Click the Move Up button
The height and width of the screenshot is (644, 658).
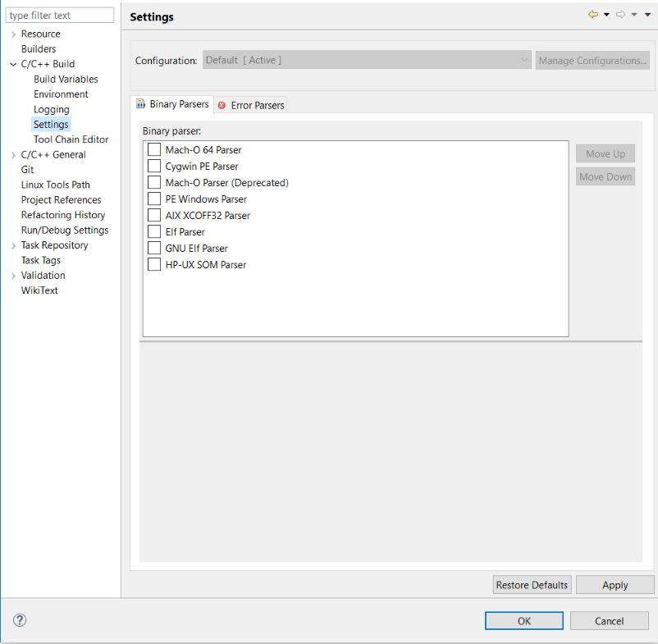(605, 153)
